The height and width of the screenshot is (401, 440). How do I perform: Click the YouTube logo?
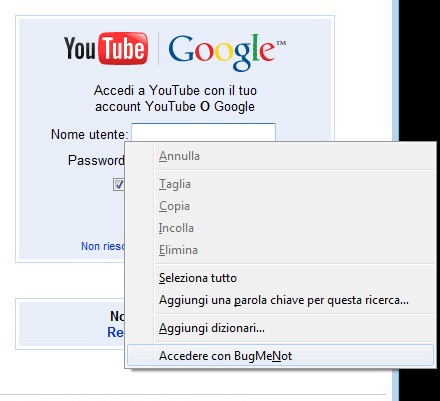click(x=106, y=49)
